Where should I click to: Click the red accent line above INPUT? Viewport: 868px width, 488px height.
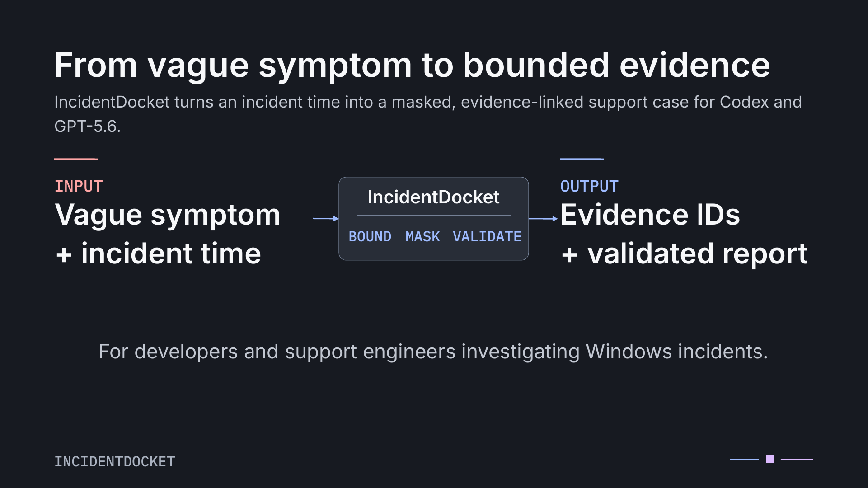tap(76, 159)
